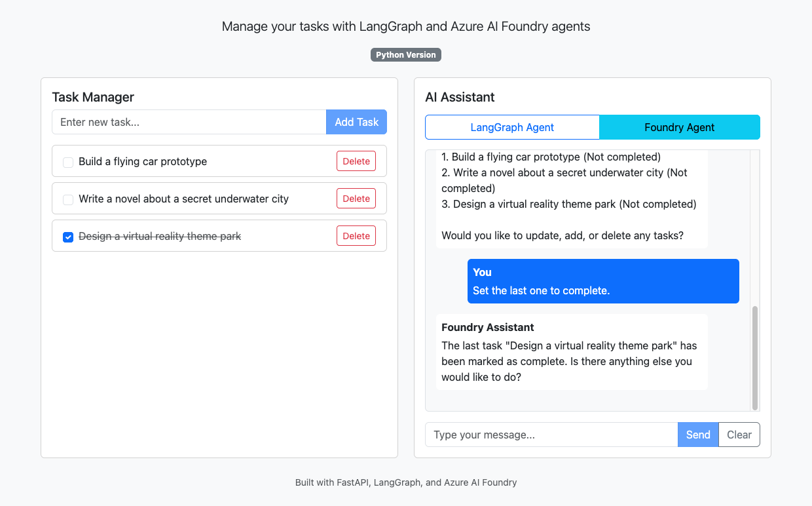
Task: Click the "Enter new task..." input field
Action: coord(189,122)
